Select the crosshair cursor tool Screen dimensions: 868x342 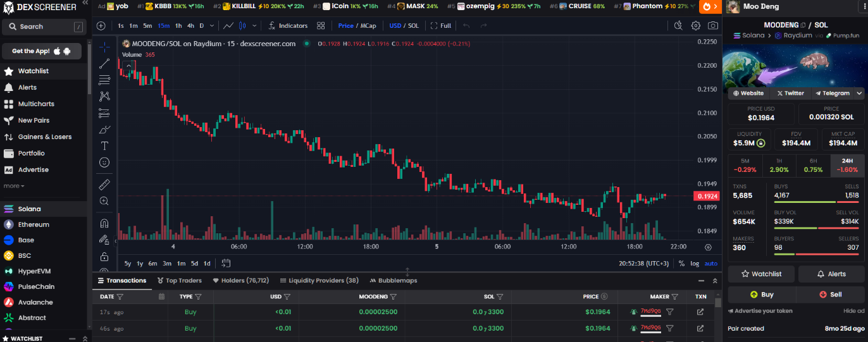[104, 47]
